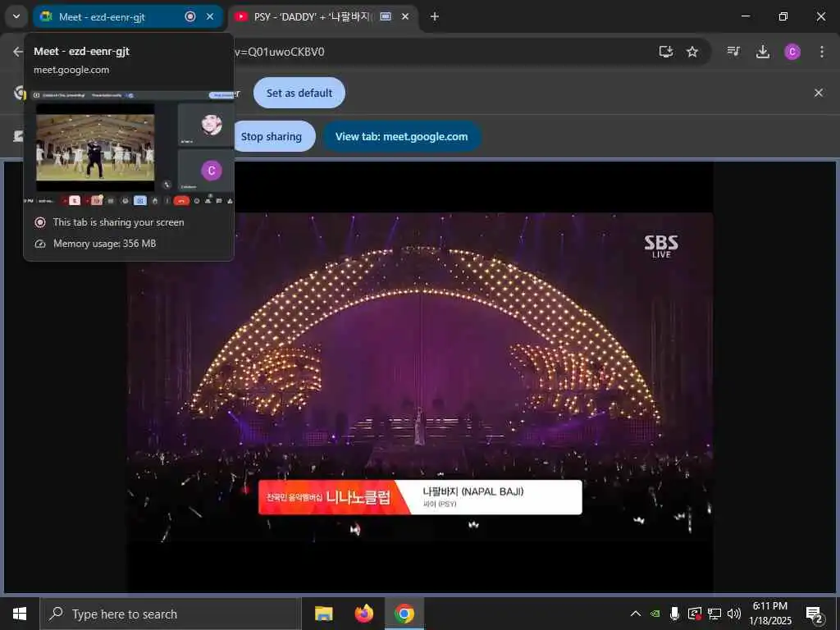Click the NVIDIA tray icon
The image size is (840, 630).
click(x=655, y=614)
